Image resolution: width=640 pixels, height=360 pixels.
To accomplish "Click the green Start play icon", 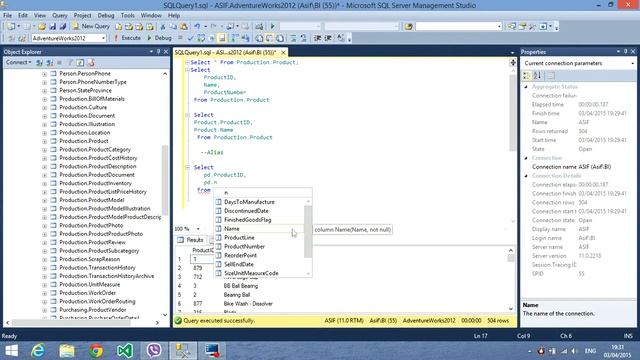I will coord(273,26).
